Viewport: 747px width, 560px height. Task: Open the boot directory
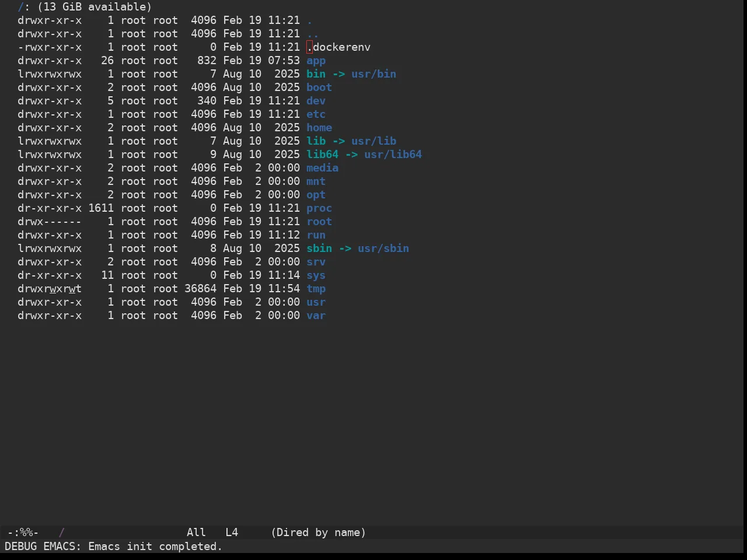(319, 87)
